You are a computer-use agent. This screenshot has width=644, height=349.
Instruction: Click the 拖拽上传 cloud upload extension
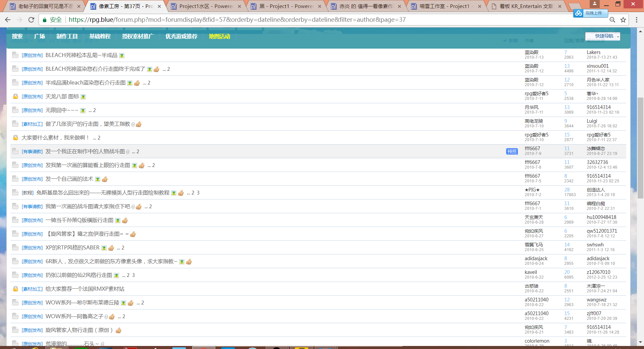pyautogui.click(x=590, y=13)
